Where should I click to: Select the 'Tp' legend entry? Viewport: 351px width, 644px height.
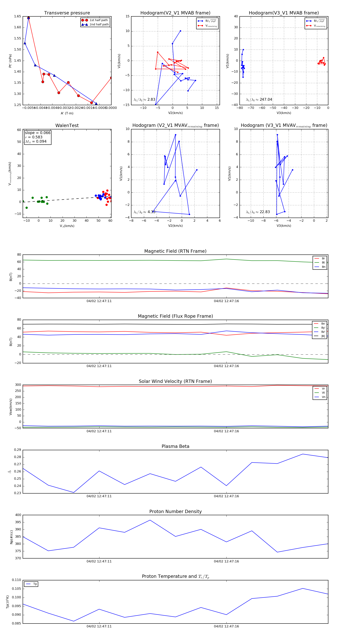click(x=31, y=584)
